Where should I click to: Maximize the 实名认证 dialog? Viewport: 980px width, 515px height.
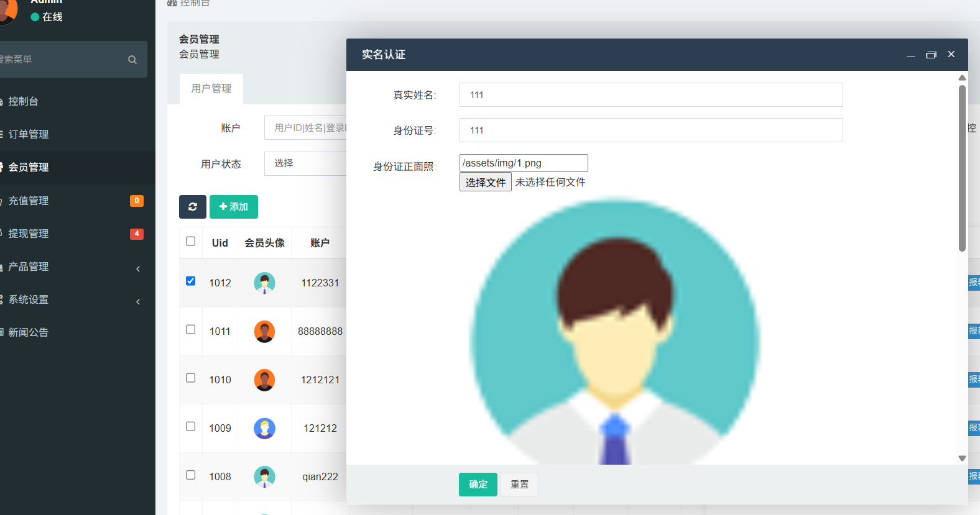click(x=931, y=55)
